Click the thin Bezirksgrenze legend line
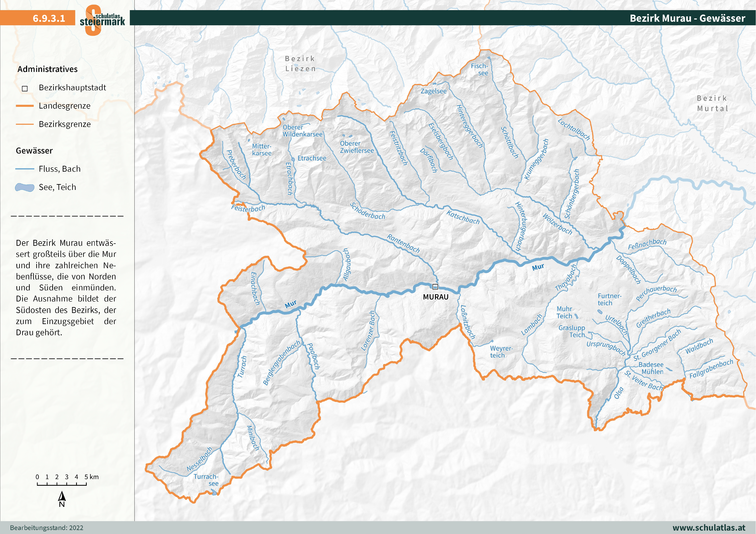 25,124
